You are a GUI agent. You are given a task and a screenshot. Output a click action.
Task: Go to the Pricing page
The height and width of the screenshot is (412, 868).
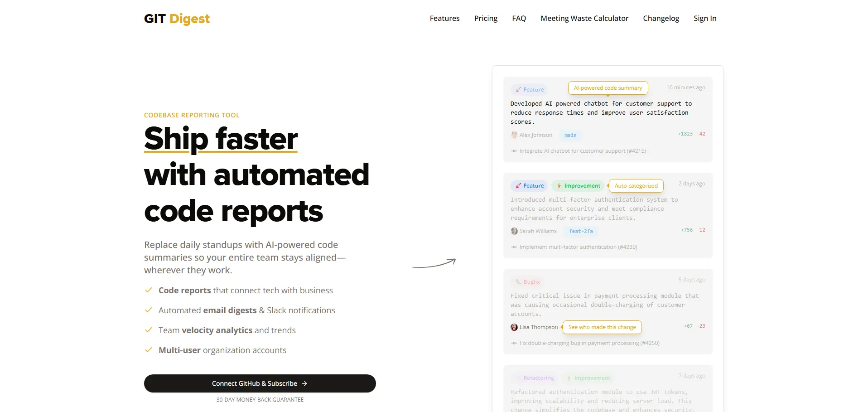coord(485,19)
